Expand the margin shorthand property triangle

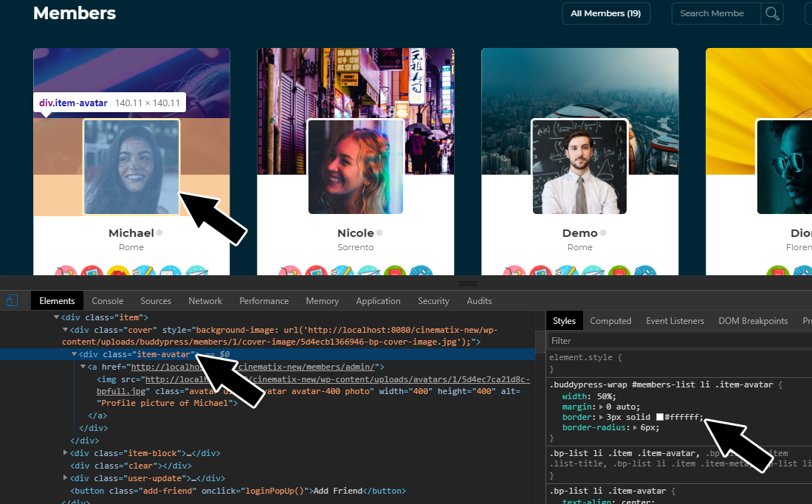[601, 407]
